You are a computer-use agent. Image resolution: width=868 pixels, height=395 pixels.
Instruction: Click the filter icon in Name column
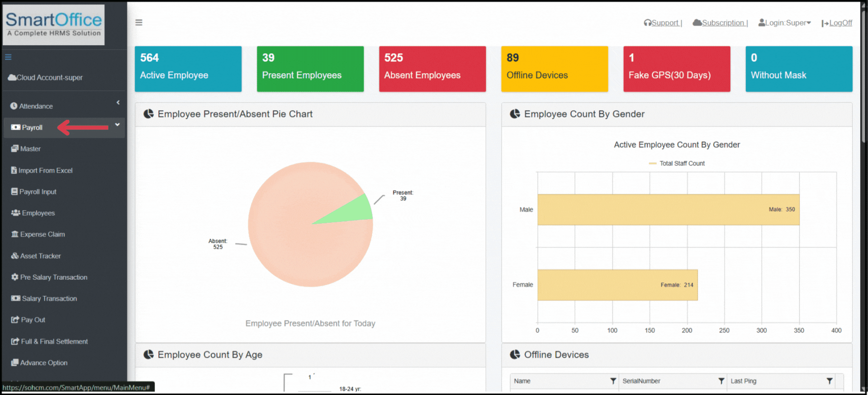613,381
